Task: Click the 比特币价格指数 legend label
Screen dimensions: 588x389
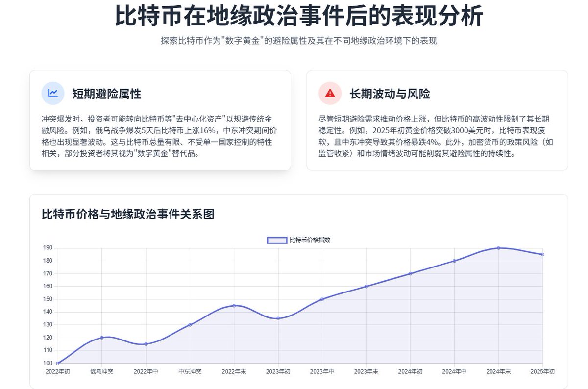Action: tap(310, 240)
